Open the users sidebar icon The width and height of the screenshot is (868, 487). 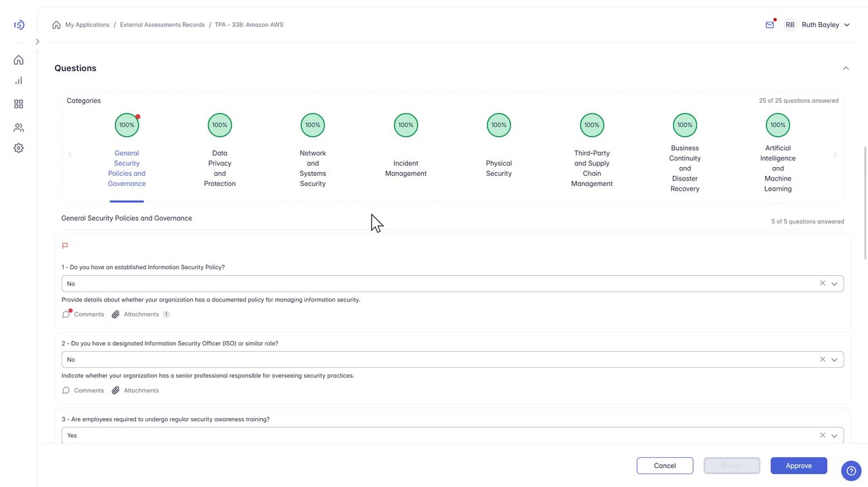pos(18,128)
